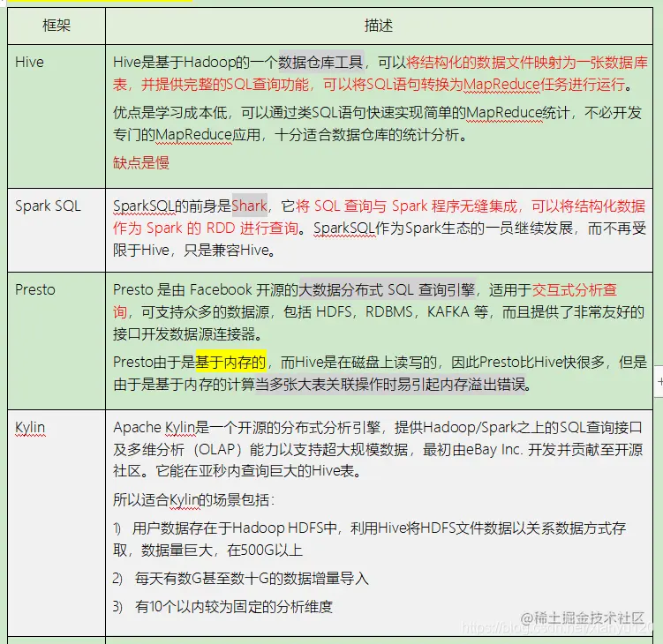This screenshot has height=644, width=663.
Task: Select the Presto framework cell
Action: (57, 341)
